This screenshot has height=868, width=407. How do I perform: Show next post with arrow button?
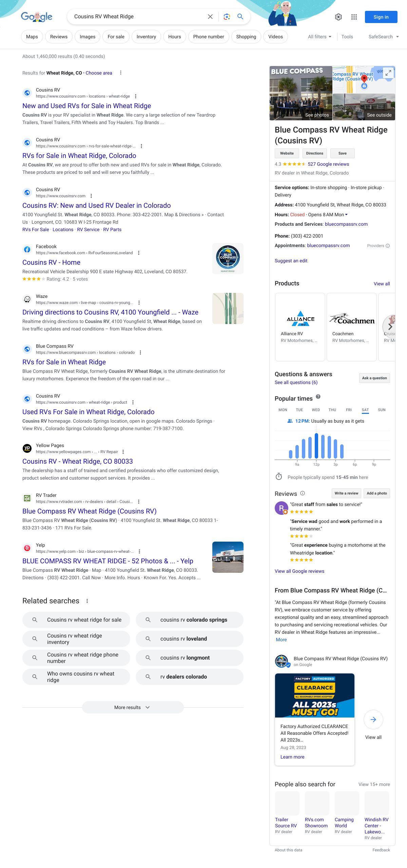click(373, 720)
